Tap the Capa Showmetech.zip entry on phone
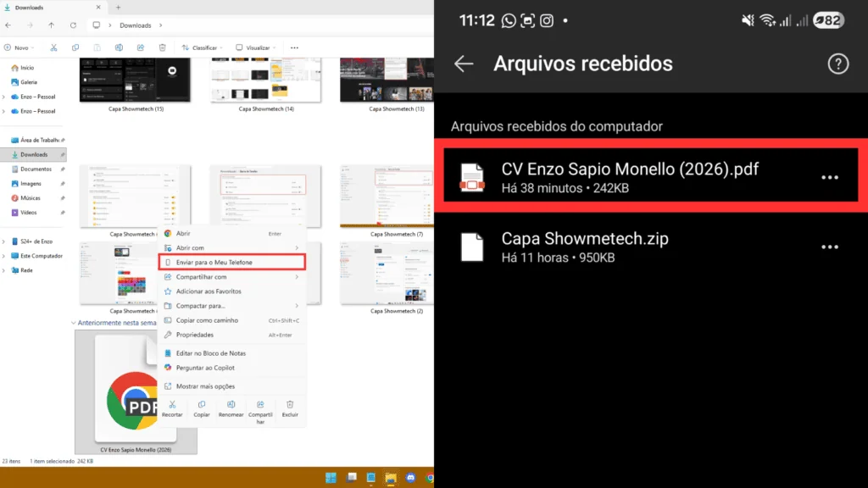The width and height of the screenshot is (868, 488). [x=651, y=247]
